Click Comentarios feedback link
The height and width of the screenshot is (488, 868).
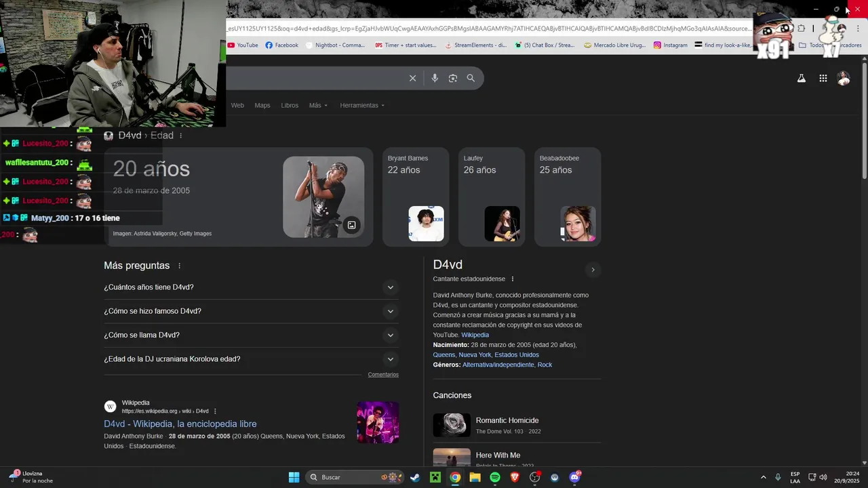[x=383, y=375]
